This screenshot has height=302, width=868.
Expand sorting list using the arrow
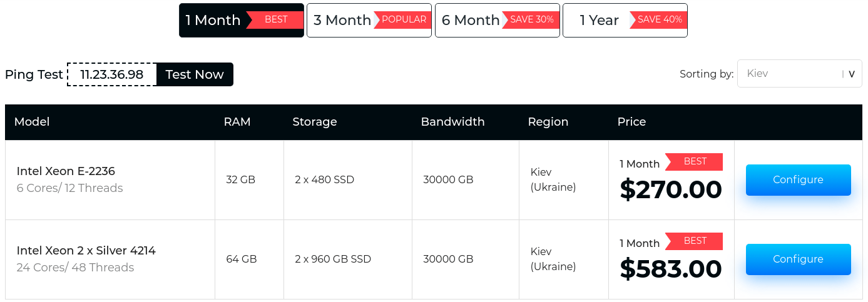[x=852, y=74]
